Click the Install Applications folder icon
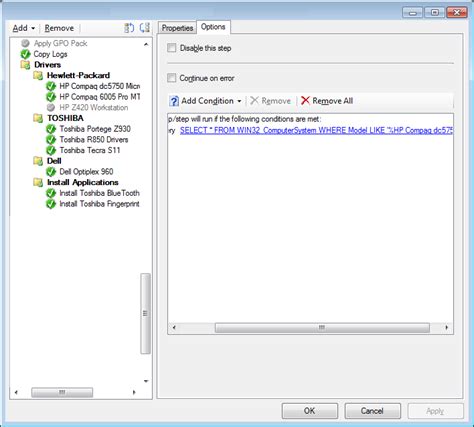Viewport: 474px width, 427px height. pos(38,182)
